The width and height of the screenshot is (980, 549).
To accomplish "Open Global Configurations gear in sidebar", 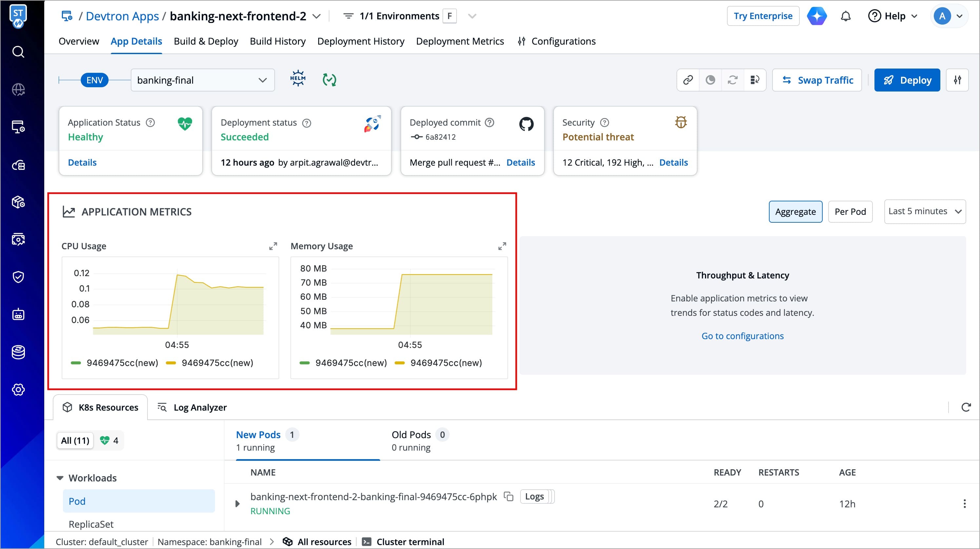I will click(x=18, y=390).
